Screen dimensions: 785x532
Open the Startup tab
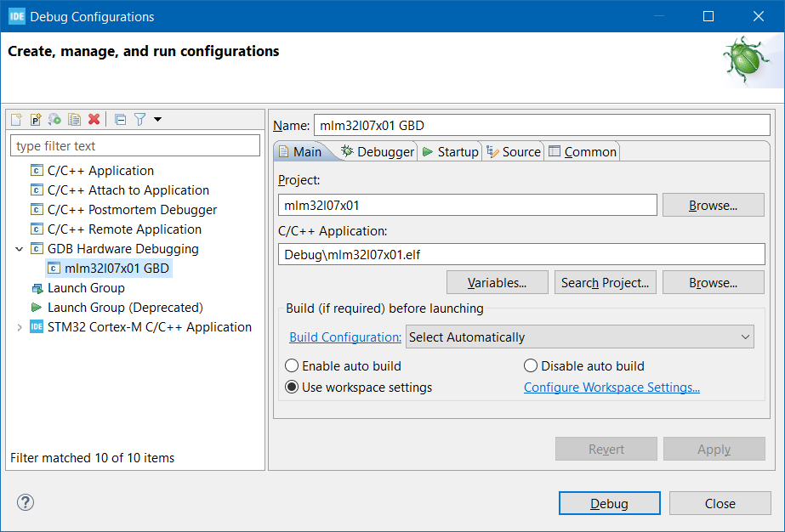[450, 152]
